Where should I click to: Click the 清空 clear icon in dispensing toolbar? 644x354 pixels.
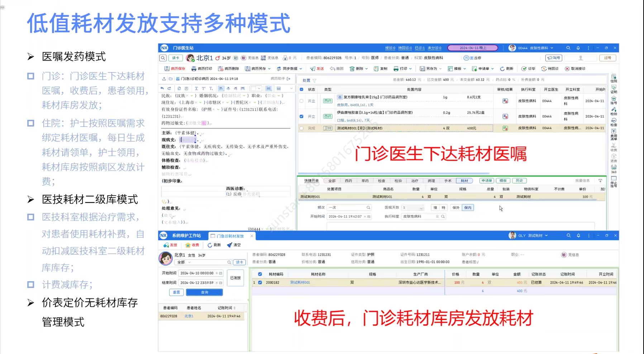[x=230, y=245]
